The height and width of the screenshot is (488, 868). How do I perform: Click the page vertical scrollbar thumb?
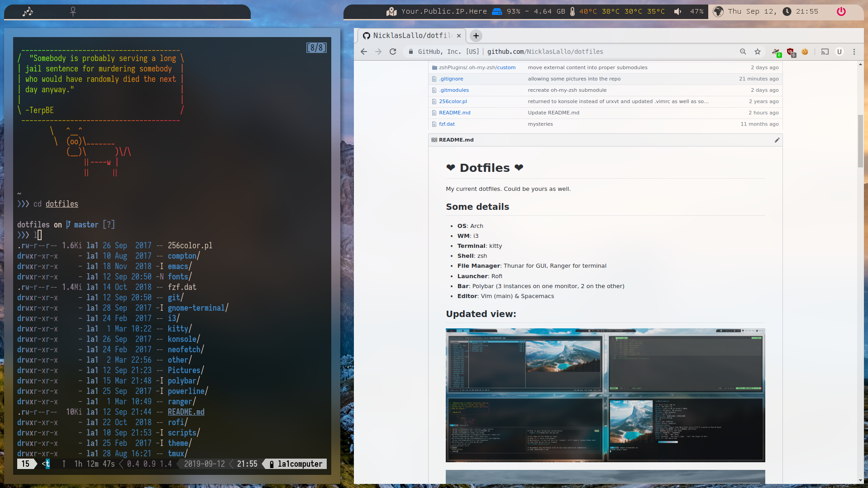click(x=860, y=141)
